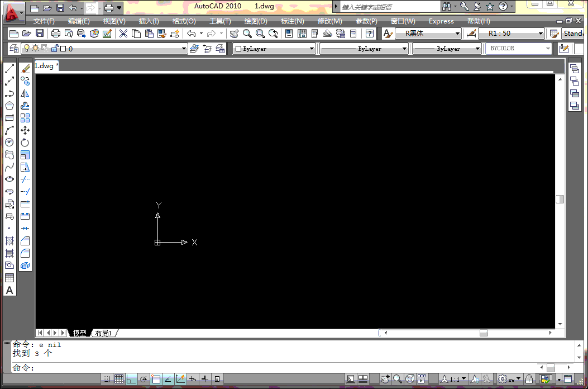The image size is (588, 389).
Task: Select the Line draw tool
Action: click(9, 69)
